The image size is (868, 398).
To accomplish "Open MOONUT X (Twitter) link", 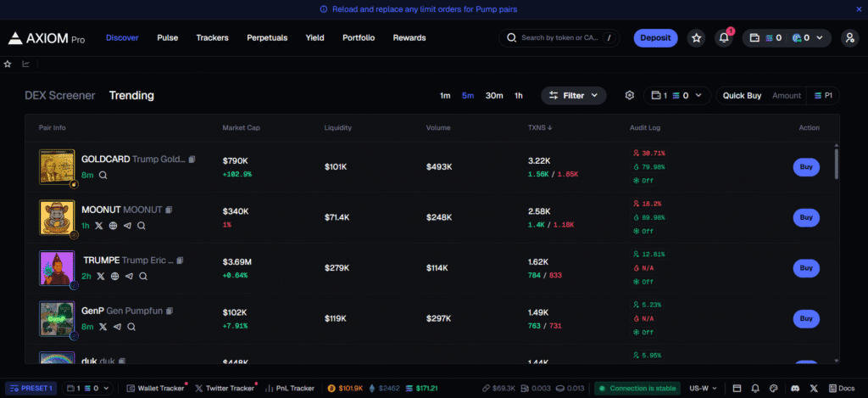I will 99,226.
